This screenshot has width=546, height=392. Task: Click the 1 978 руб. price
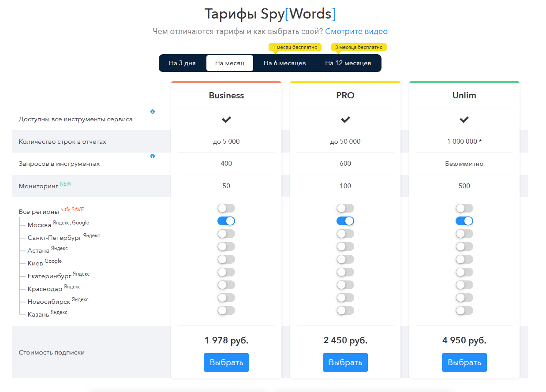click(x=226, y=340)
